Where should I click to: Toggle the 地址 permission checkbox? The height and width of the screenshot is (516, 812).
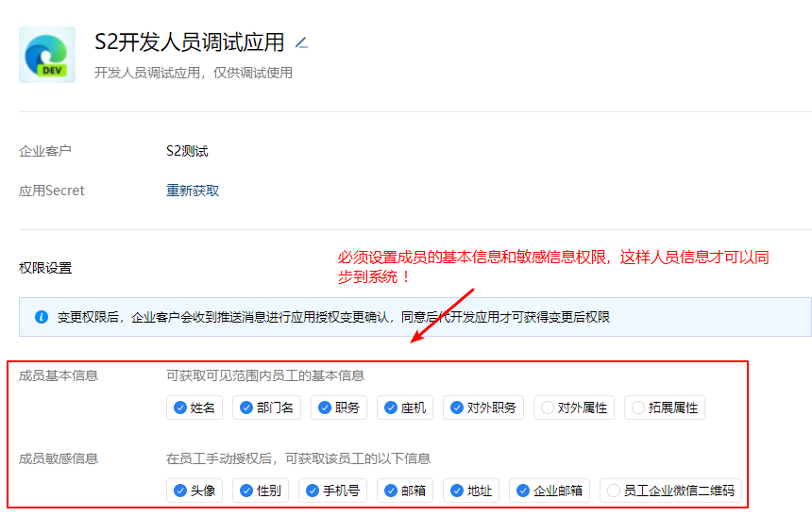[456, 491]
